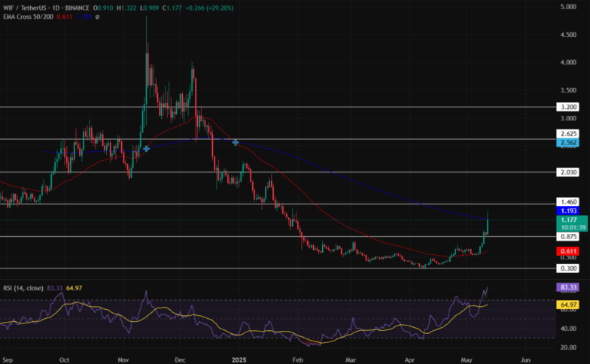The image size is (590, 364).
Task: Select the blue 1.193 EMA price label
Action: click(567, 211)
